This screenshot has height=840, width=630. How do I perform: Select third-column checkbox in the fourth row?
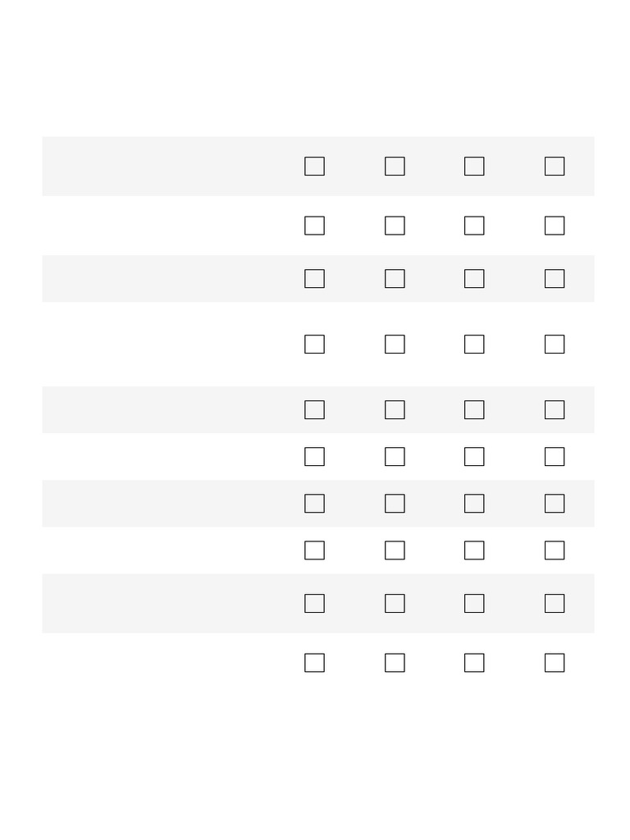474,345
